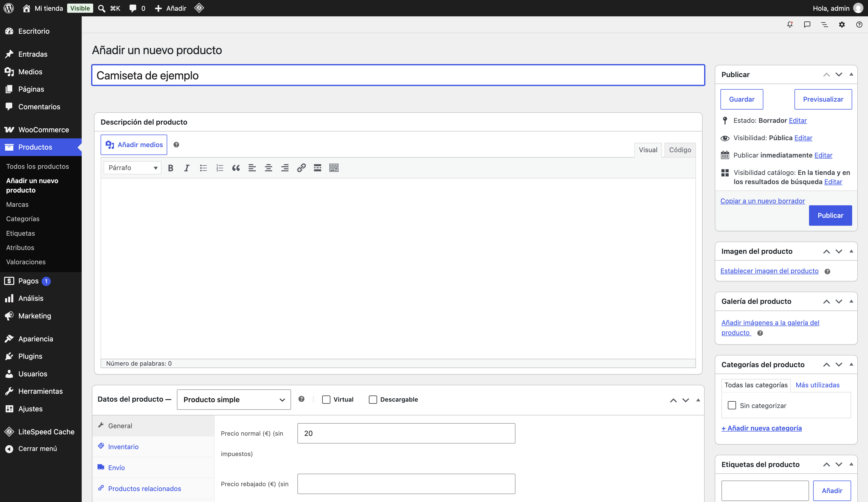Open the help question mark icon top right

(x=859, y=25)
